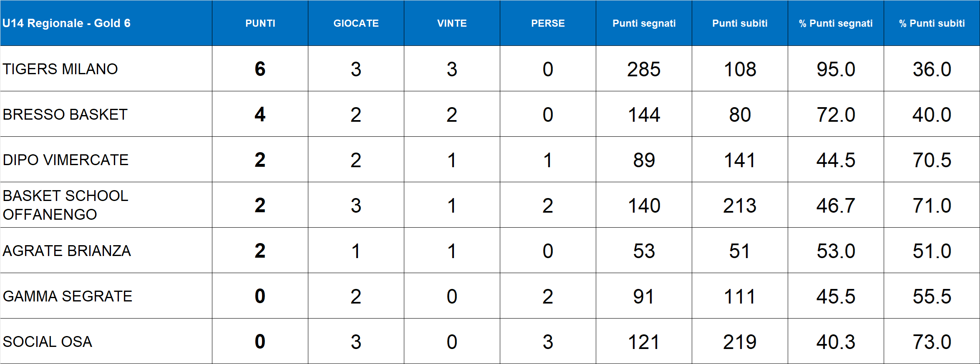
Task: Click Social Osa's 219 points conceded
Action: pyautogui.click(x=740, y=342)
